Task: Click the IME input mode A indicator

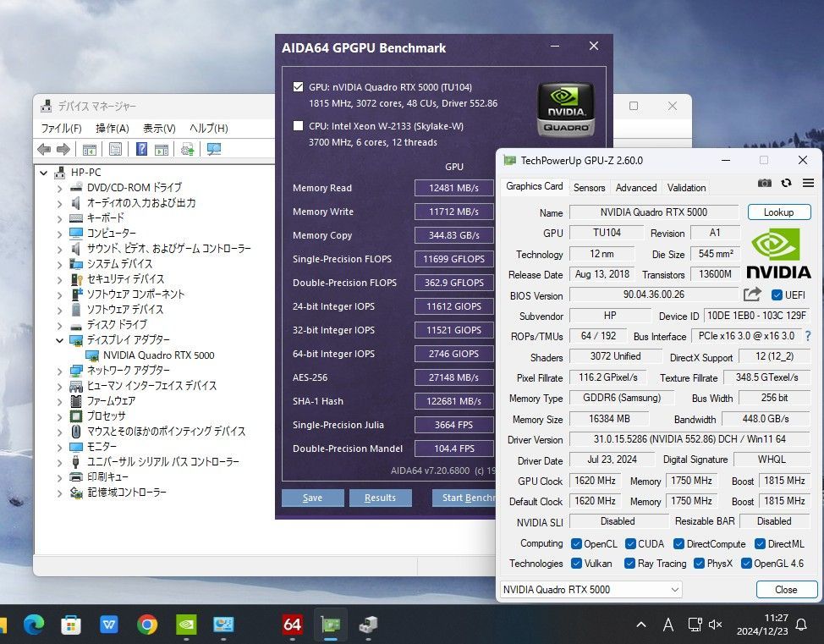Action: tap(668, 625)
